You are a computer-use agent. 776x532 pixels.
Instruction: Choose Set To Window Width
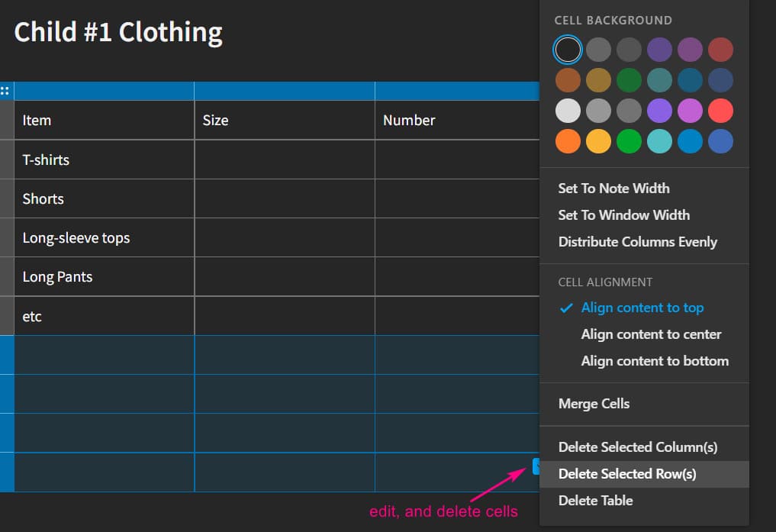pyautogui.click(x=623, y=215)
